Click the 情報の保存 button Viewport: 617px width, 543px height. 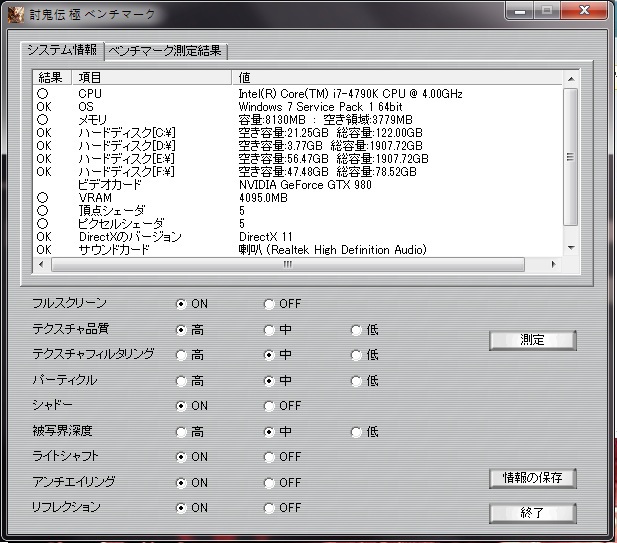[533, 478]
